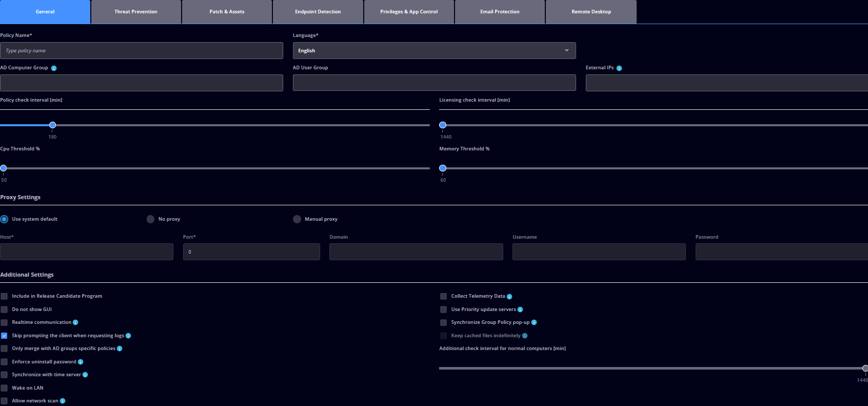Screen dimensions: 868x406
Task: Click the AD Computer Group field
Action: tap(142, 83)
